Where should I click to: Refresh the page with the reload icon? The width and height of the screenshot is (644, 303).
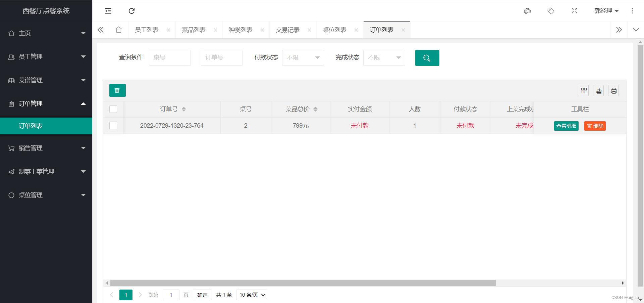pos(131,11)
